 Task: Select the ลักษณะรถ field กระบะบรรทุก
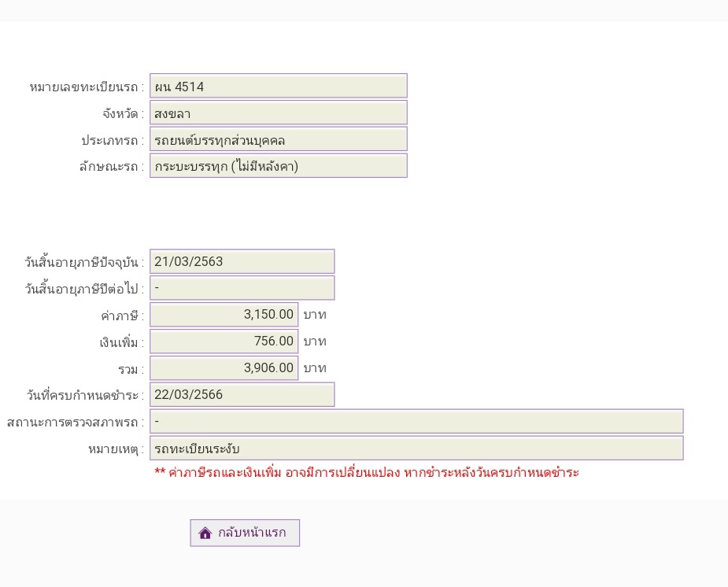point(279,166)
